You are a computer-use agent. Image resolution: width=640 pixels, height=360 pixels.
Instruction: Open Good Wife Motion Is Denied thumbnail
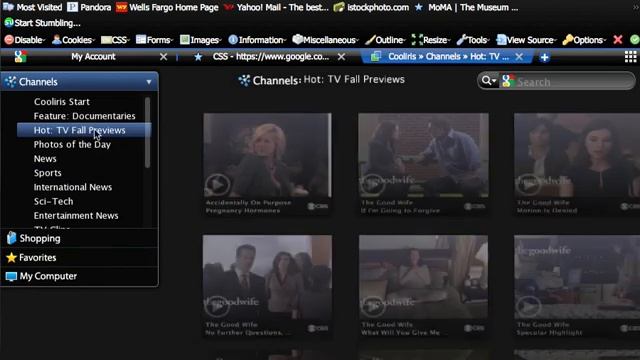[x=577, y=155]
